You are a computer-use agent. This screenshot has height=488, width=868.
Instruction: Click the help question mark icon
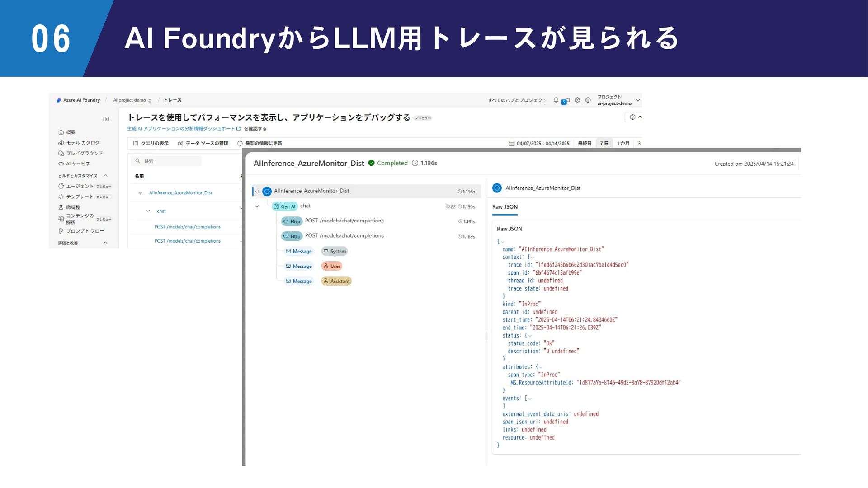pyautogui.click(x=632, y=117)
